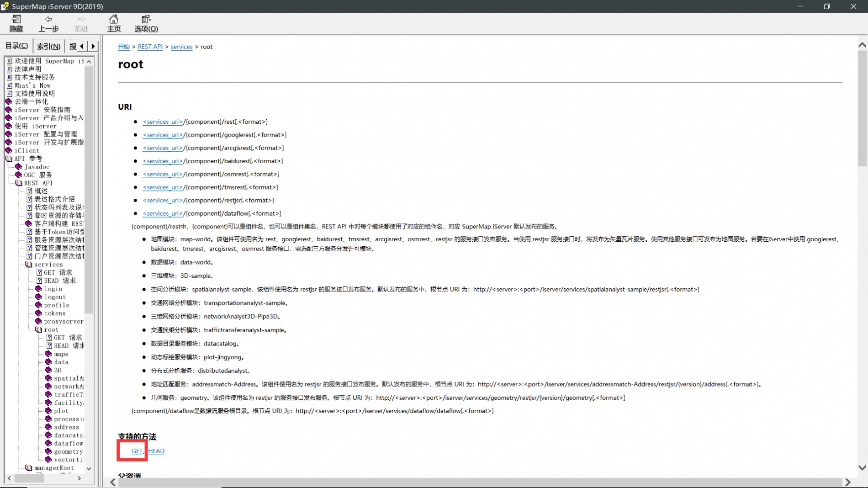Open the HEAD 请求 topic under root
Image resolution: width=868 pixels, height=488 pixels.
coord(69,346)
